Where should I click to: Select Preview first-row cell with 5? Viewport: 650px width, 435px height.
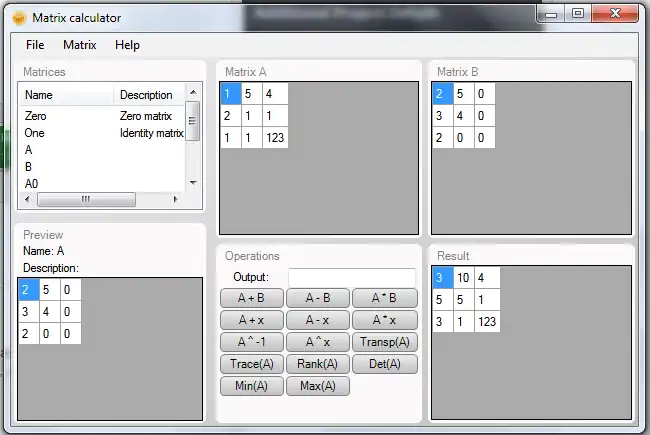click(50, 290)
